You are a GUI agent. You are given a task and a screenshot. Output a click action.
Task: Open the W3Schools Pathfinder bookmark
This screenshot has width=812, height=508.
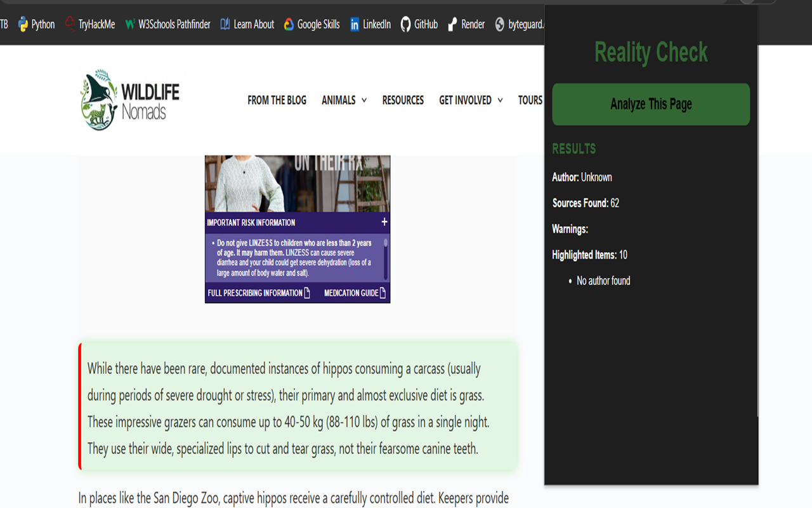[167, 24]
